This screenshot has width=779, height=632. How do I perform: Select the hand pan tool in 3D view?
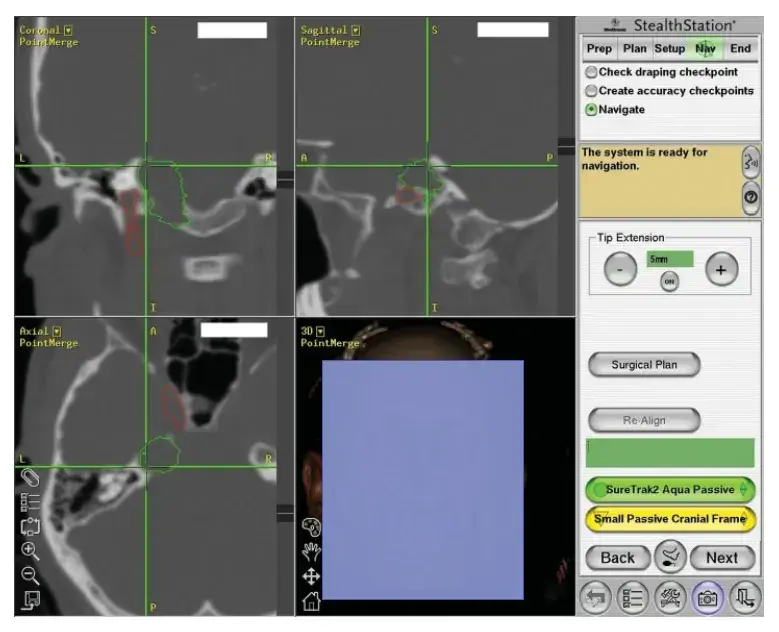311,552
